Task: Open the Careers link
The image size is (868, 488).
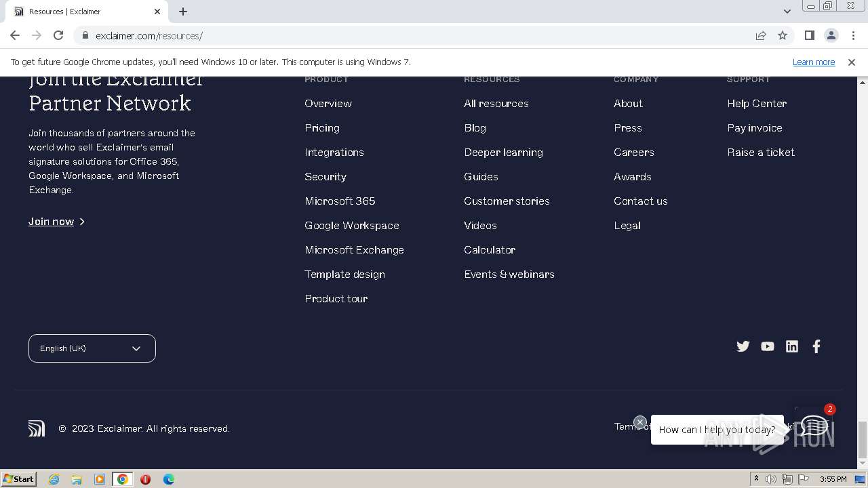Action: [634, 152]
